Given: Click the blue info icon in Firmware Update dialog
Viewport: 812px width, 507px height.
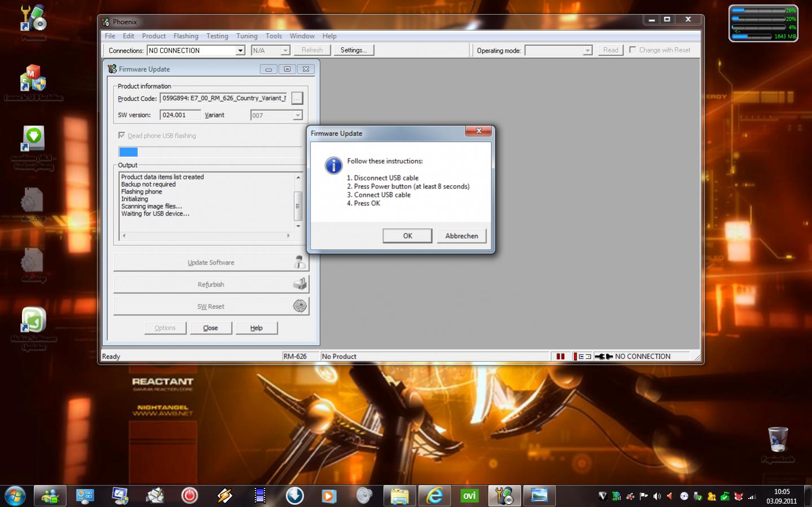Looking at the screenshot, I should (x=333, y=165).
